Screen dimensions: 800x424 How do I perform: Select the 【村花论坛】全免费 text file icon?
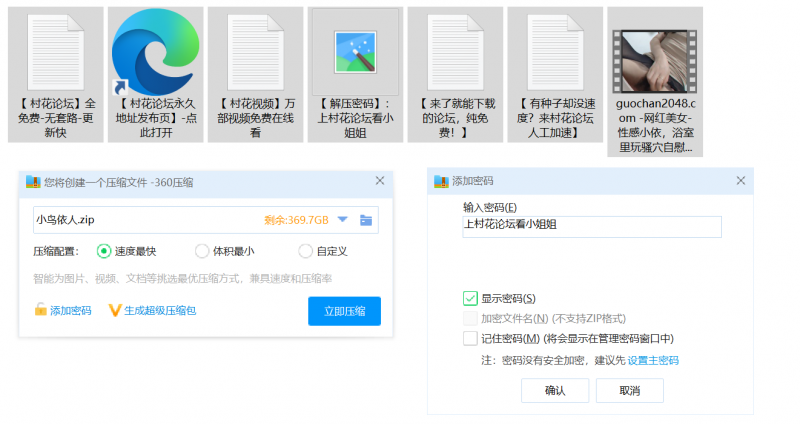pos(56,50)
